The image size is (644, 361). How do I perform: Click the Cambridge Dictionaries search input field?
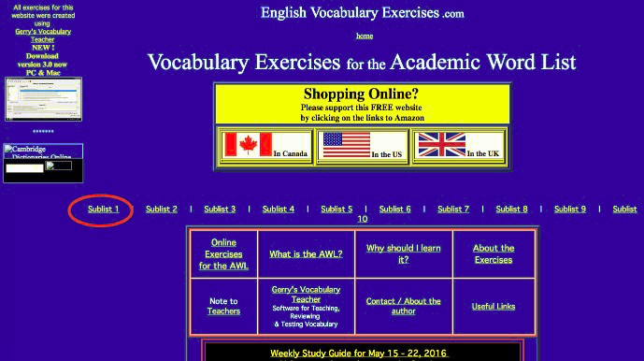pos(24,167)
